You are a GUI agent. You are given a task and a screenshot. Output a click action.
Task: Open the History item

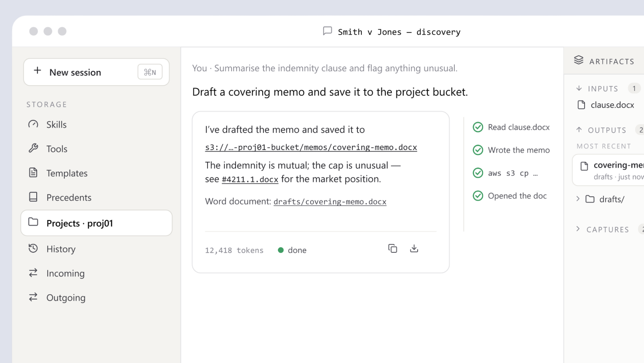97,249
